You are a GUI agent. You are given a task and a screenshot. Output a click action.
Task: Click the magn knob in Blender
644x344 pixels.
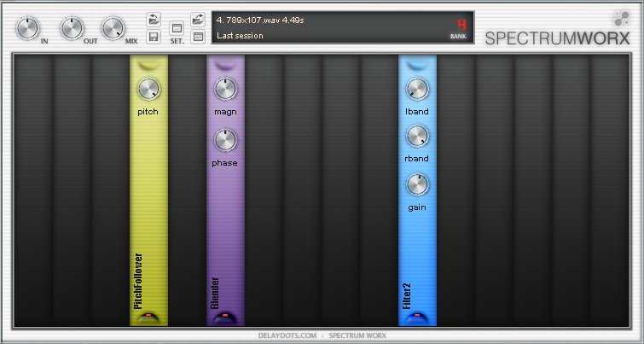pyautogui.click(x=225, y=89)
